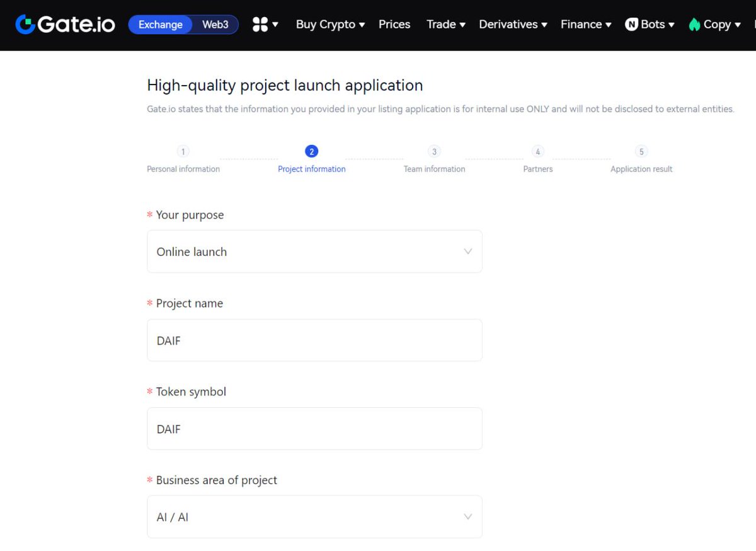Click the Token symbol input field
756x551 pixels.
(x=314, y=429)
